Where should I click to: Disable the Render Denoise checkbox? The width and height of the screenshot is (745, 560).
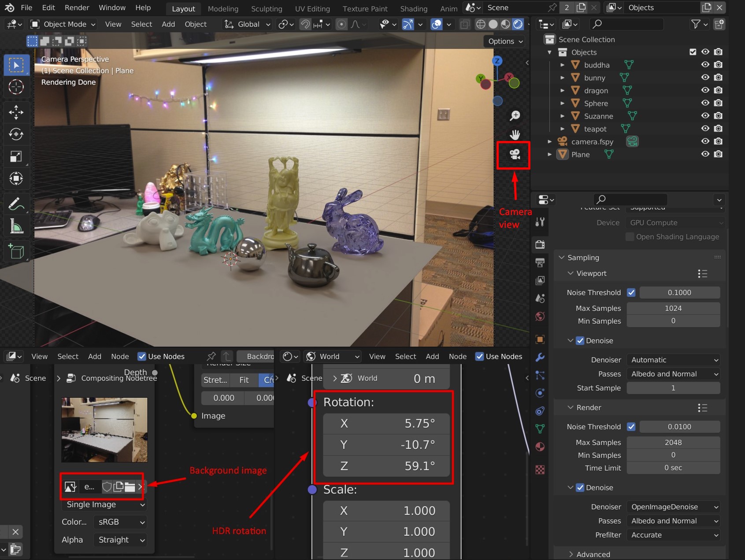(580, 488)
